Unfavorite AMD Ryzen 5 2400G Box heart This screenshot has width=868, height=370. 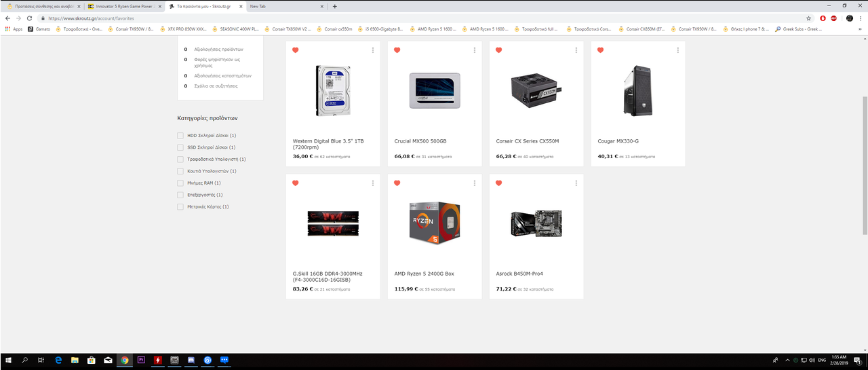(397, 183)
